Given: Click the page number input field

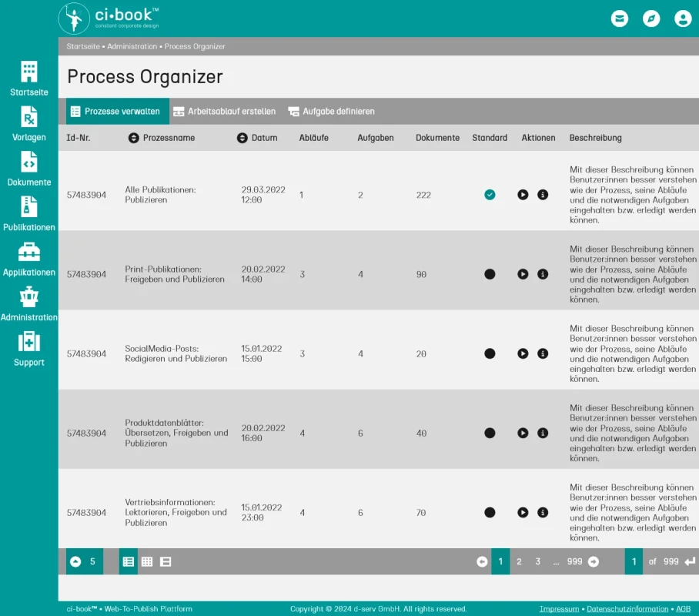Looking at the screenshot, I should point(634,561).
